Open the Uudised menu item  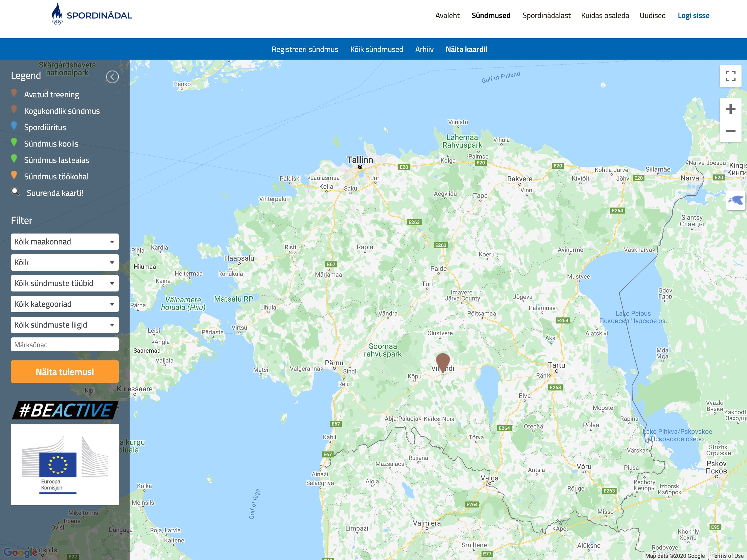652,16
